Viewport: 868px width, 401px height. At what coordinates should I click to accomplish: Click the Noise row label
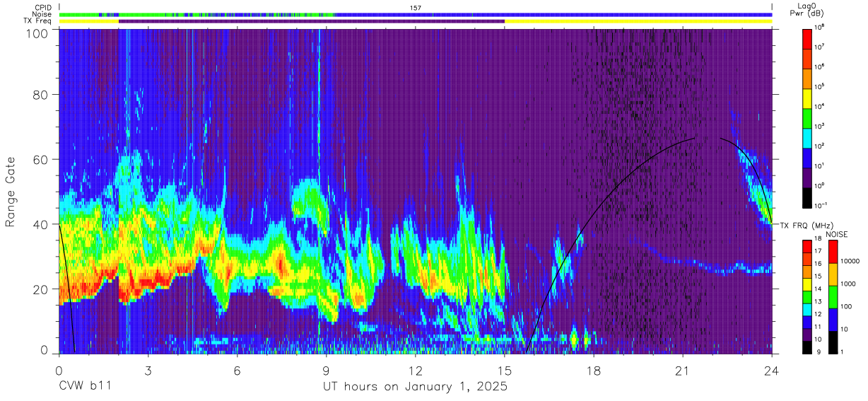click(40, 14)
